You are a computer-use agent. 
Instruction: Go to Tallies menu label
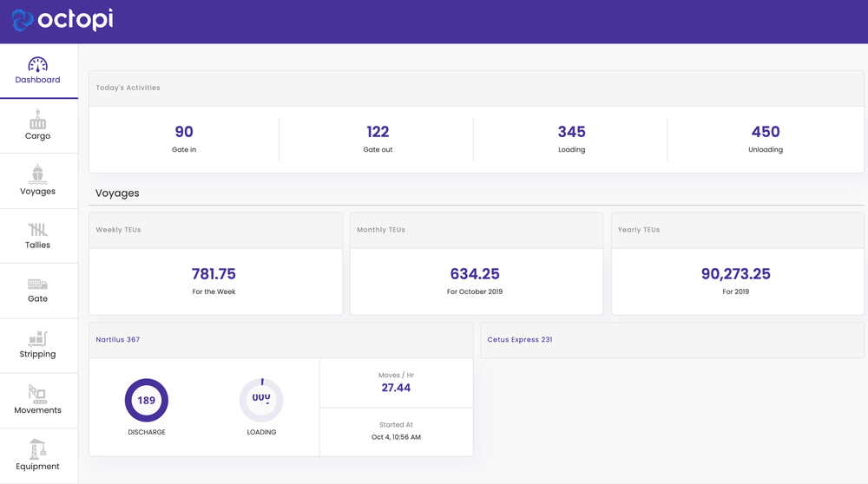[37, 245]
